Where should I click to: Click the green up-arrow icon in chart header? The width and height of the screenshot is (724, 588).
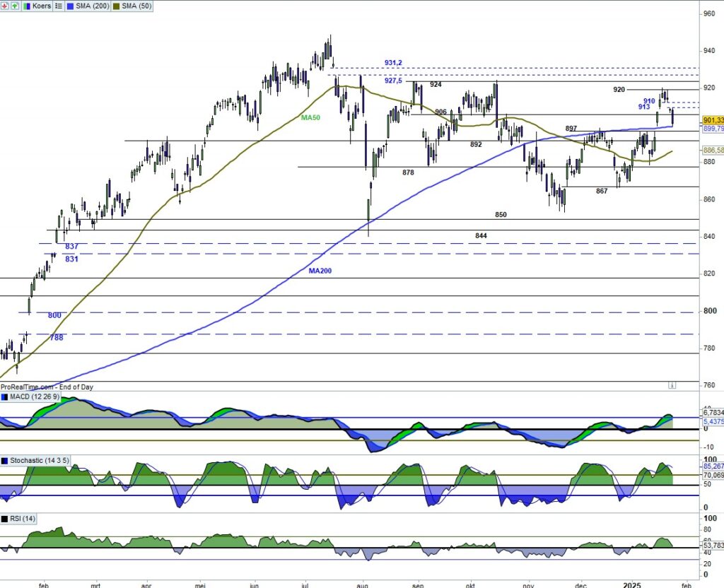(x=13, y=6)
